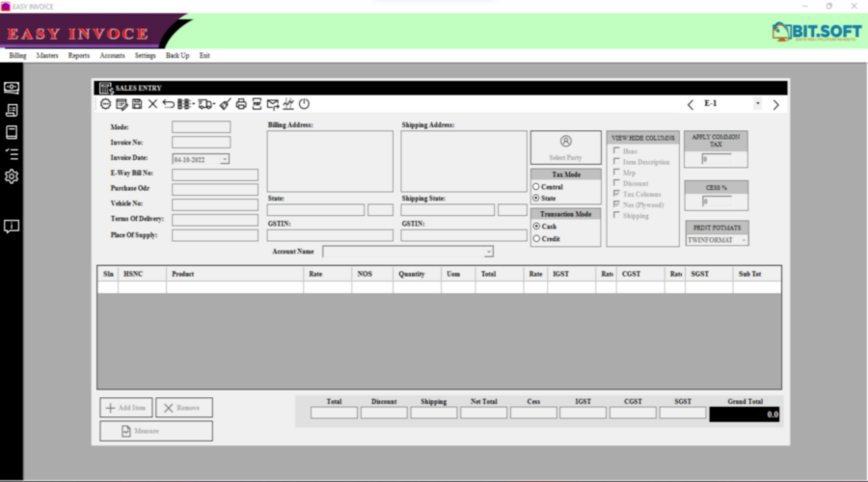868x482 pixels.
Task: Click the clear broom toolbar icon
Action: (x=225, y=104)
